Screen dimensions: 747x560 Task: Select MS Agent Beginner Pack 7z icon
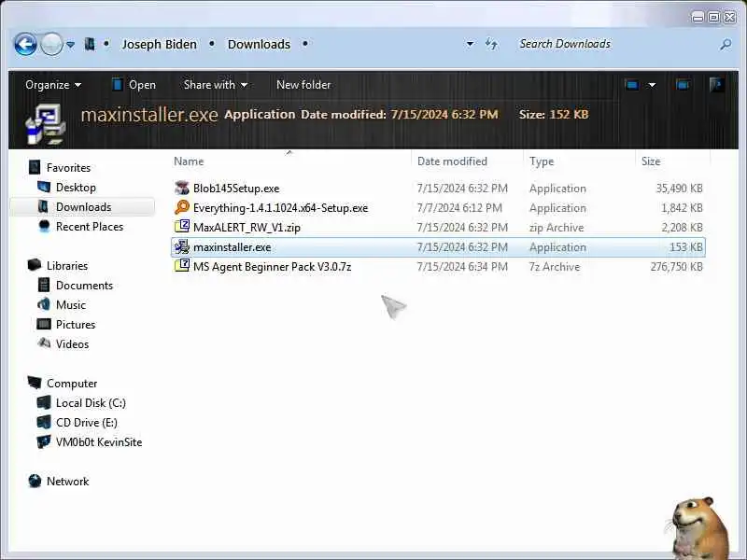tap(182, 266)
